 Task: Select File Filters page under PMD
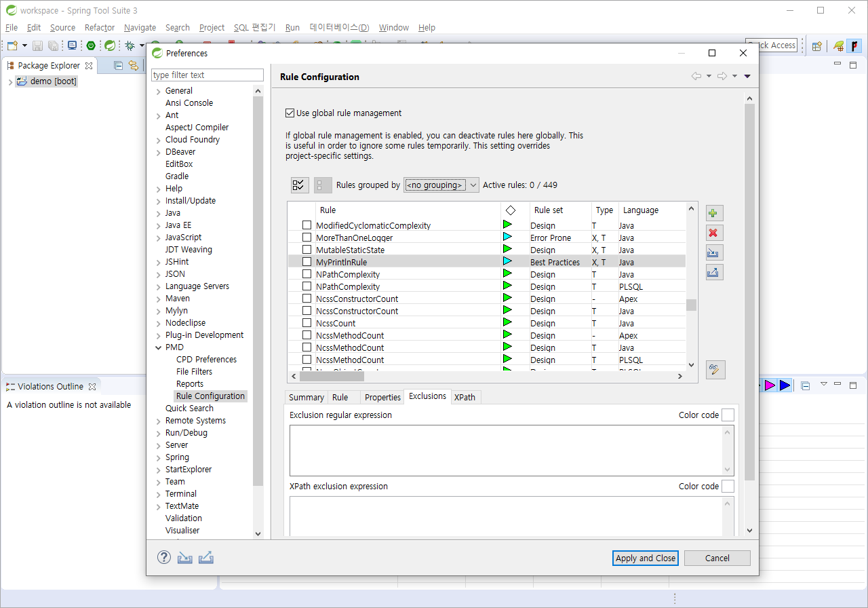[194, 372]
